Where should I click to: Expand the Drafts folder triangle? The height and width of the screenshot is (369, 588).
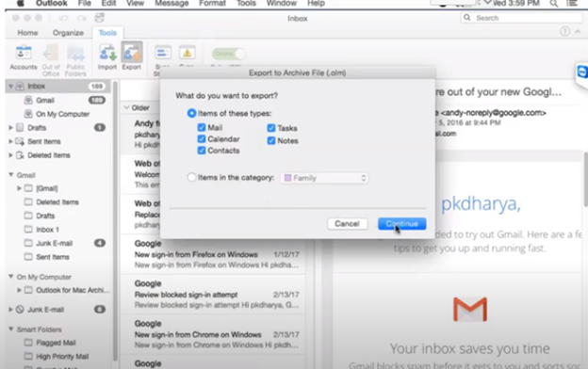tap(11, 128)
